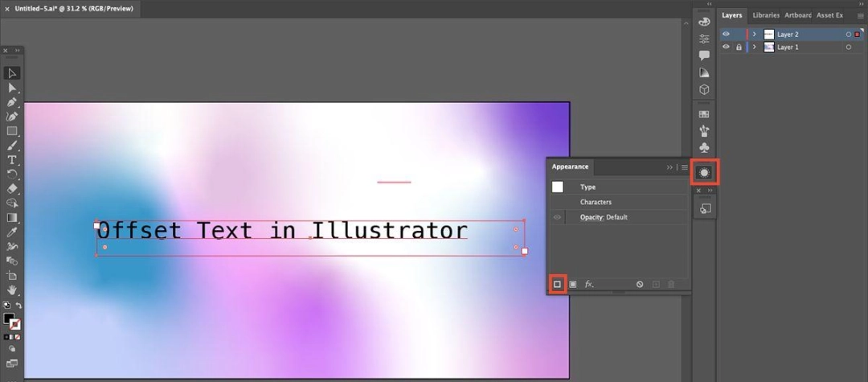This screenshot has height=382, width=868.
Task: Select the Rotate tool
Action: 11,174
